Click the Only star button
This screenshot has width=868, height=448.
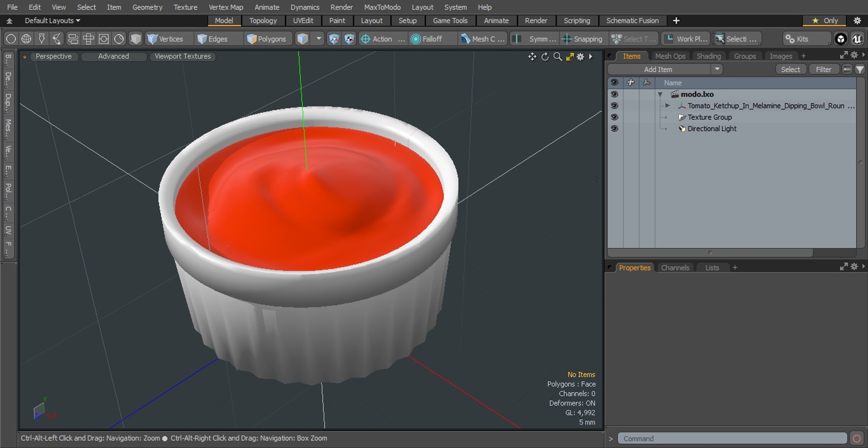tap(825, 20)
